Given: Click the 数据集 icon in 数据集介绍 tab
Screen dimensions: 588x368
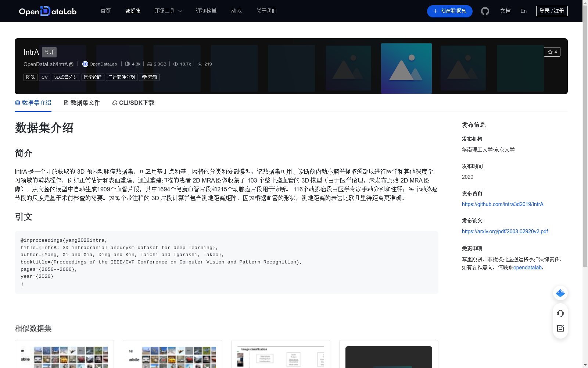Looking at the screenshot, I should 18,103.
